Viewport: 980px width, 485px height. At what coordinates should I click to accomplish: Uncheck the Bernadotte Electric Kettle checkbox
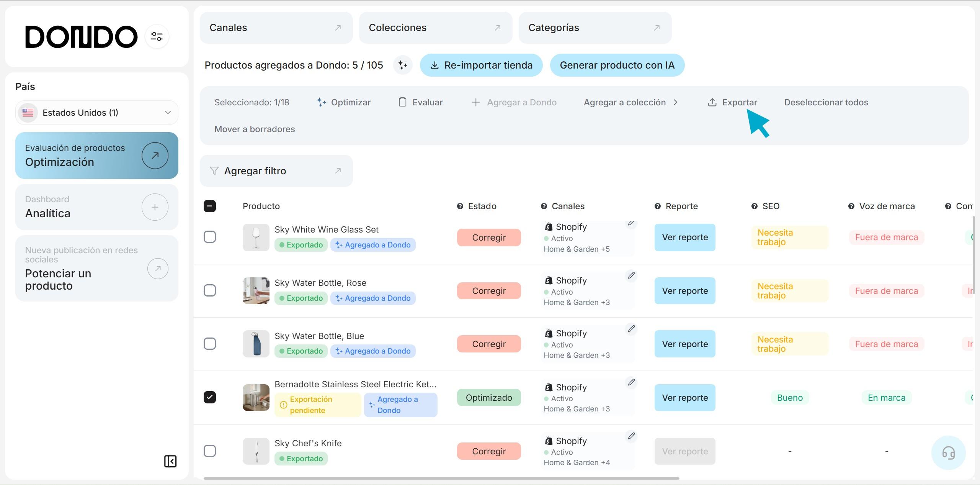point(210,397)
